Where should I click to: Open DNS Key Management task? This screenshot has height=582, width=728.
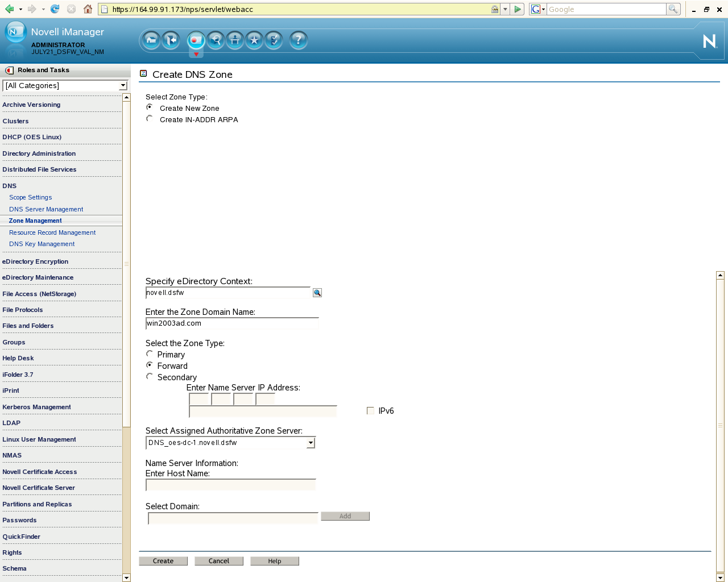[x=42, y=244]
